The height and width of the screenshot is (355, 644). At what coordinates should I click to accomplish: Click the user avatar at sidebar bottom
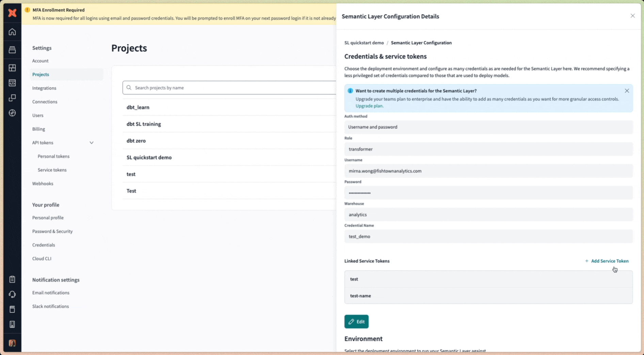12,343
